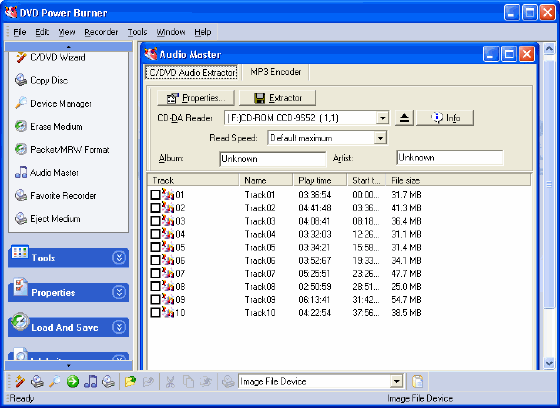
Task: Open the Help menu
Action: [203, 32]
